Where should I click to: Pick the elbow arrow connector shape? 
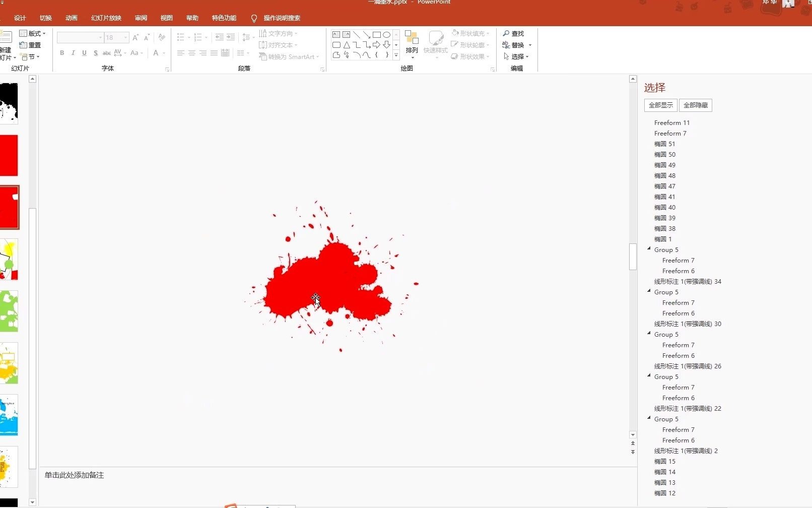[366, 45]
